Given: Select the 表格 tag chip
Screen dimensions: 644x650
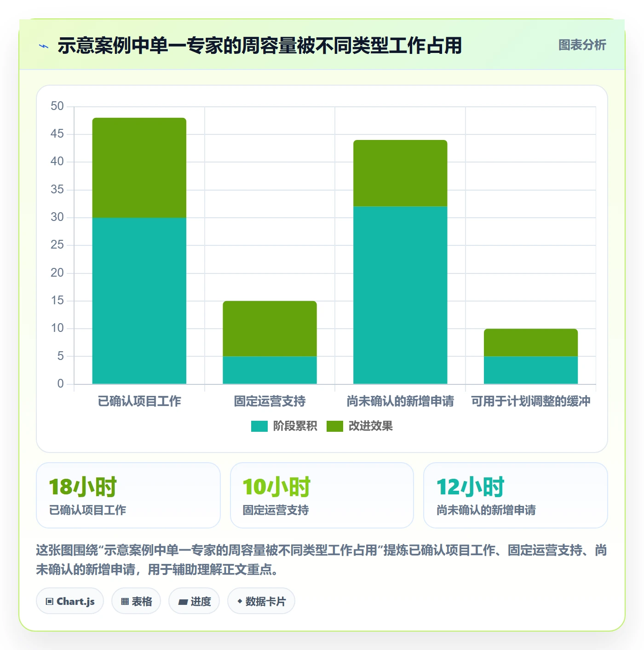Looking at the screenshot, I should click(x=136, y=601).
